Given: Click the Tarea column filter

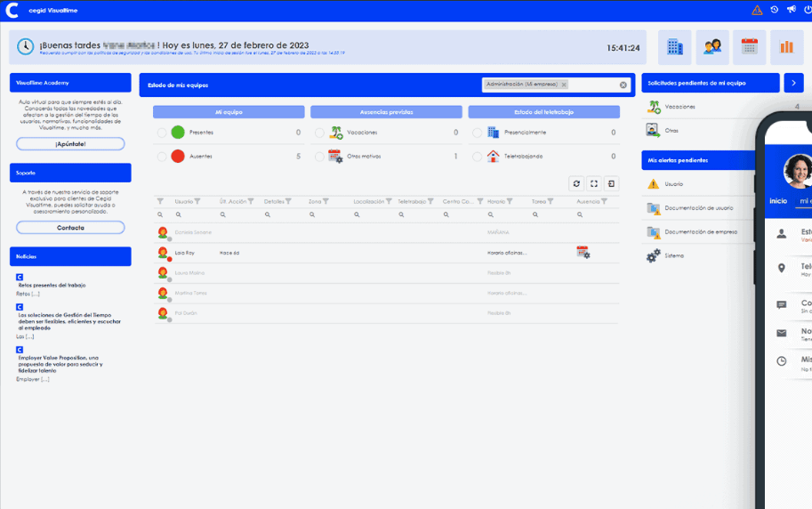Looking at the screenshot, I should 551,201.
